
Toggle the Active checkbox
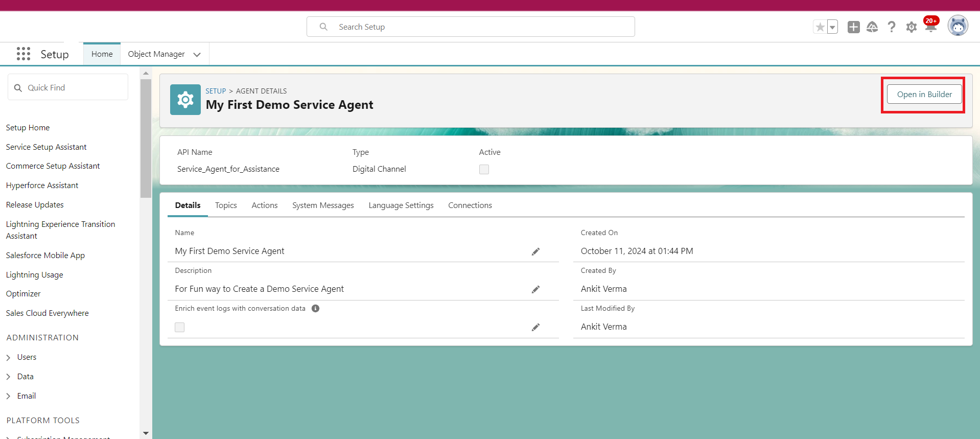484,169
